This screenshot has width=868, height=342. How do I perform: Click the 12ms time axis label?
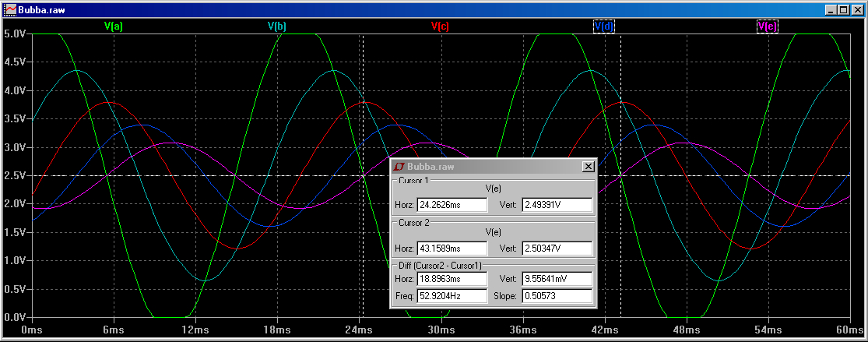coord(195,330)
